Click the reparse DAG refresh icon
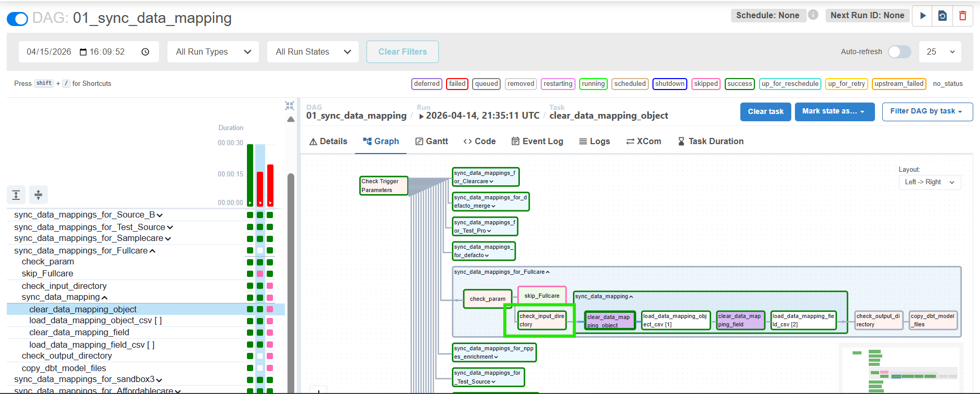The image size is (980, 394). click(x=942, y=16)
